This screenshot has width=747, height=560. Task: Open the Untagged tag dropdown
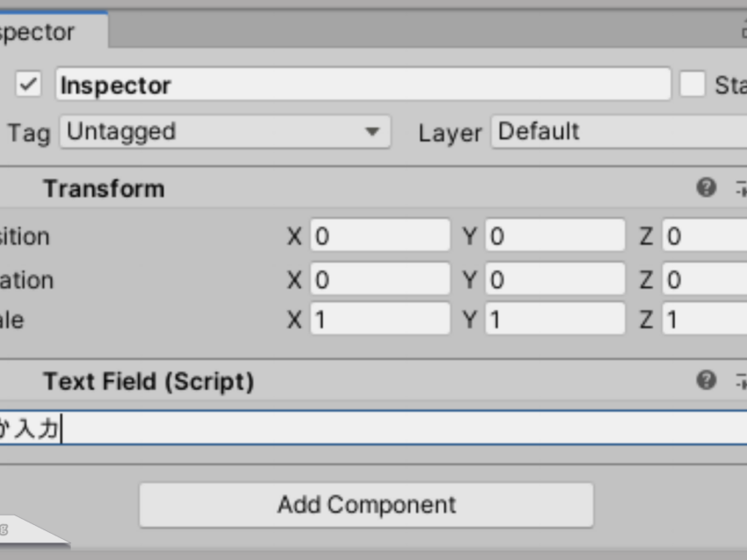pyautogui.click(x=225, y=131)
